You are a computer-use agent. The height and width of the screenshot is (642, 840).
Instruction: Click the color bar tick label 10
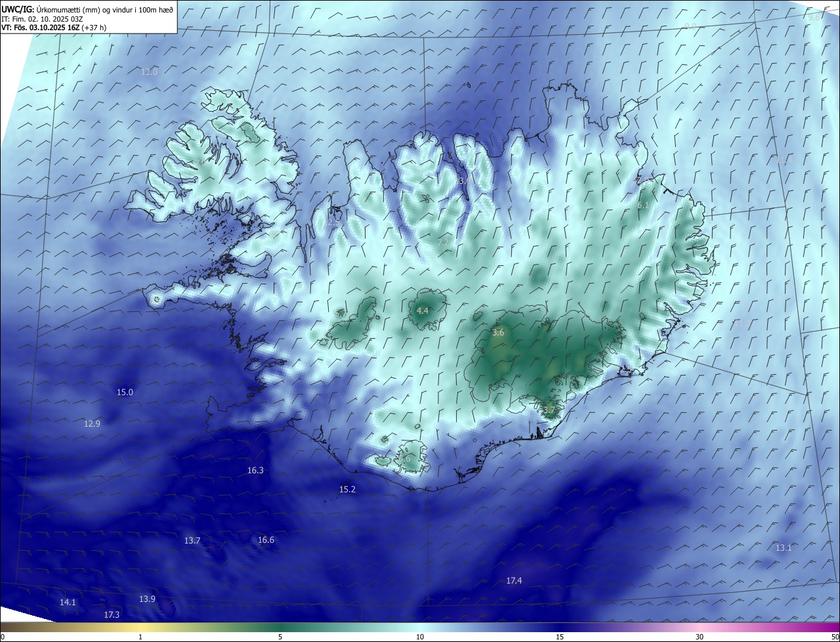click(x=420, y=637)
